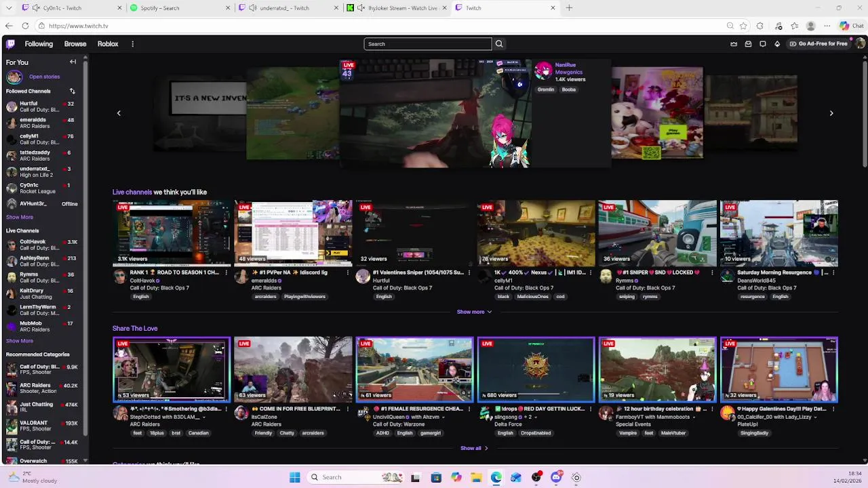
Task: Open options menu for emeraldds stream card
Action: point(348,272)
